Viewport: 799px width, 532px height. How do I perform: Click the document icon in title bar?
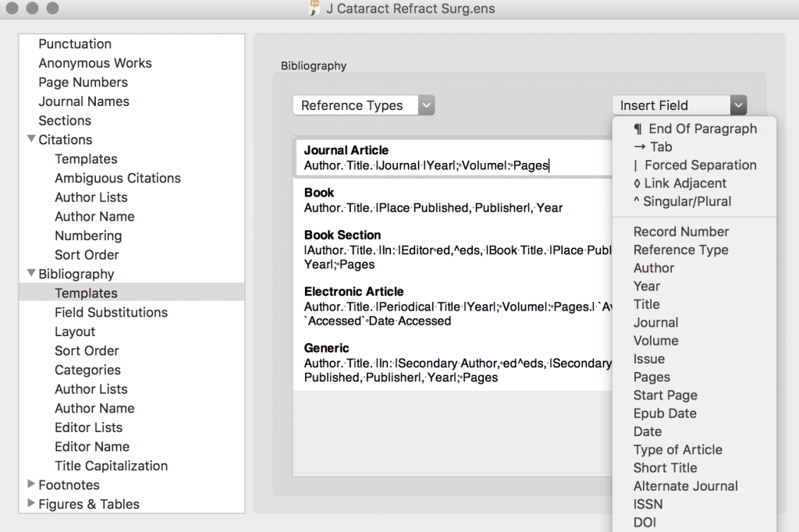tap(315, 8)
